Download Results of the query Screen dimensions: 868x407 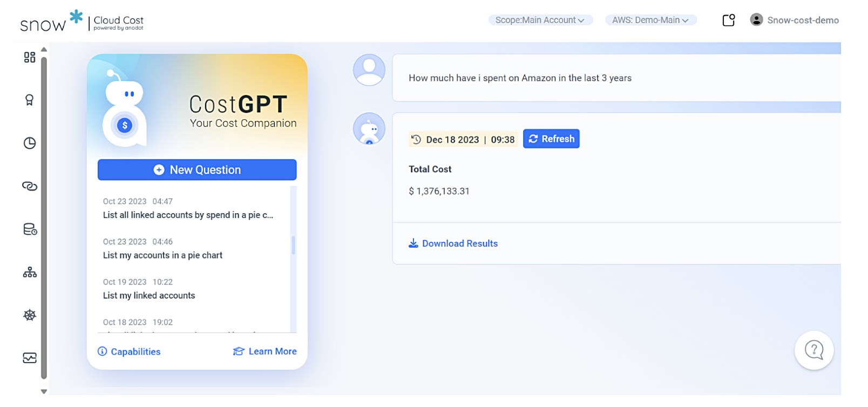coord(453,243)
